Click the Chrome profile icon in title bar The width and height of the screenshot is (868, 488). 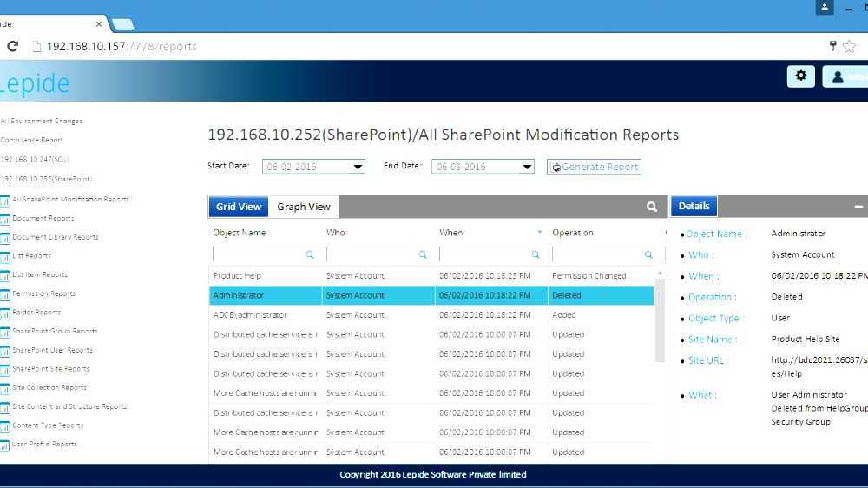coord(825,7)
